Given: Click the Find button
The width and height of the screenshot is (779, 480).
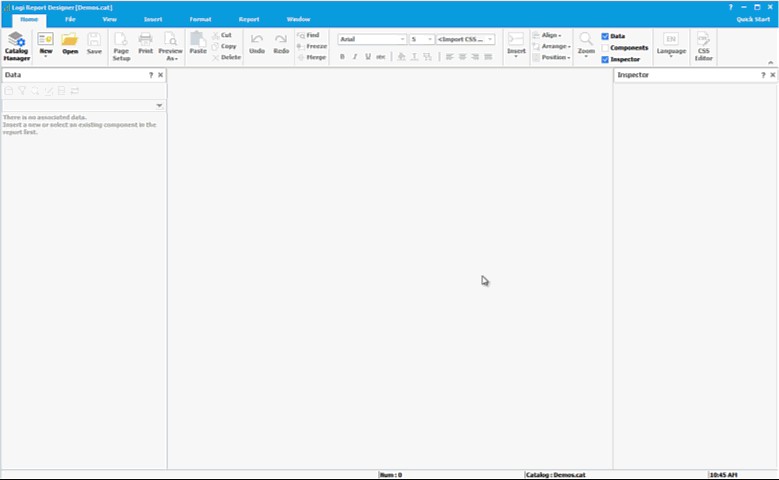Looking at the screenshot, I should [x=311, y=35].
